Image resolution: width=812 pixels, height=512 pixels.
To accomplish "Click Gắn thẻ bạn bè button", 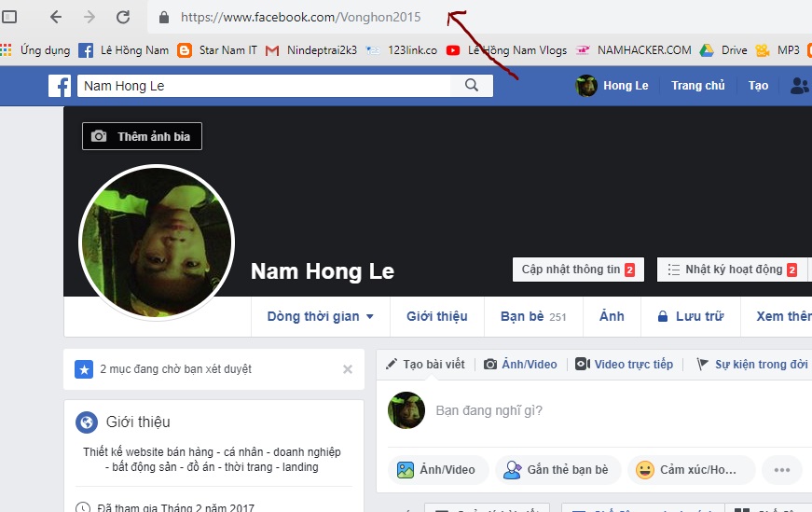I will click(557, 470).
